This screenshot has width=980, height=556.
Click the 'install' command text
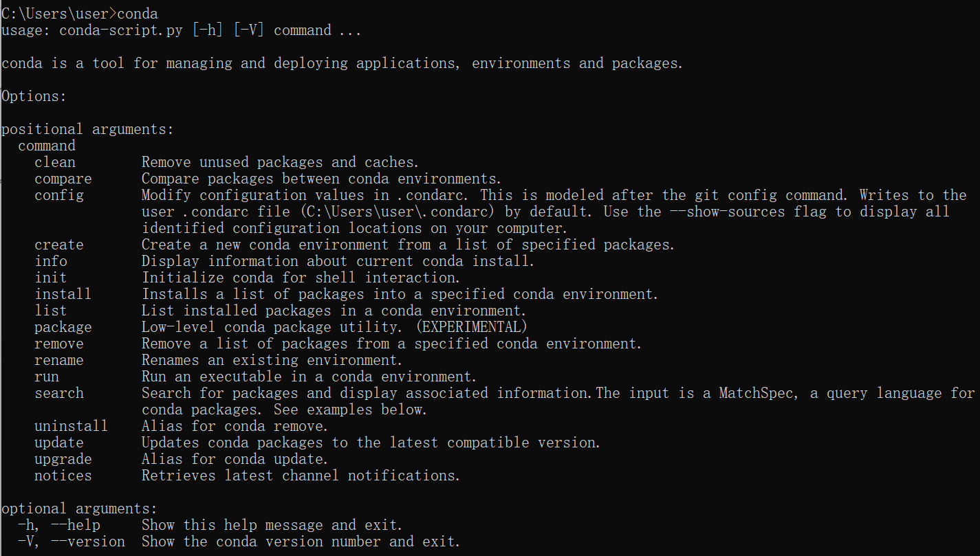pyautogui.click(x=63, y=294)
